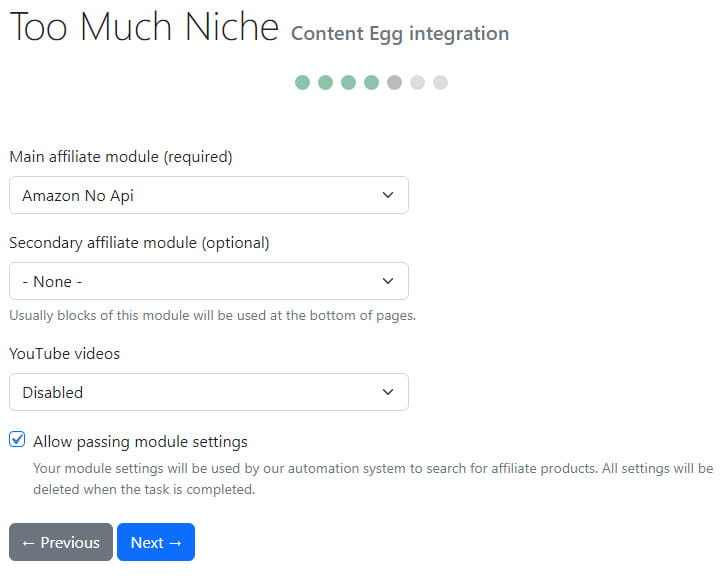Select the third green progress dot

349,82
